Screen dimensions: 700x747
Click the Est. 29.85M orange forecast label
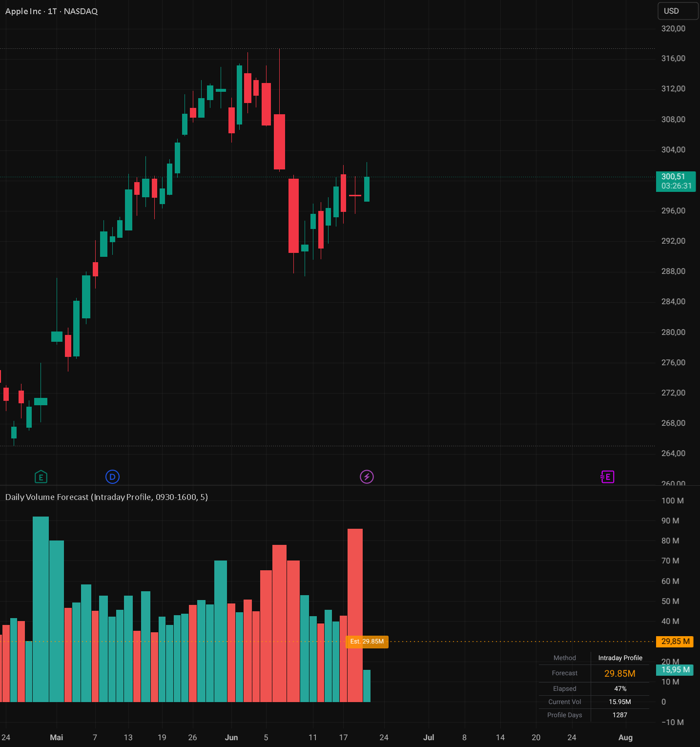(x=367, y=642)
